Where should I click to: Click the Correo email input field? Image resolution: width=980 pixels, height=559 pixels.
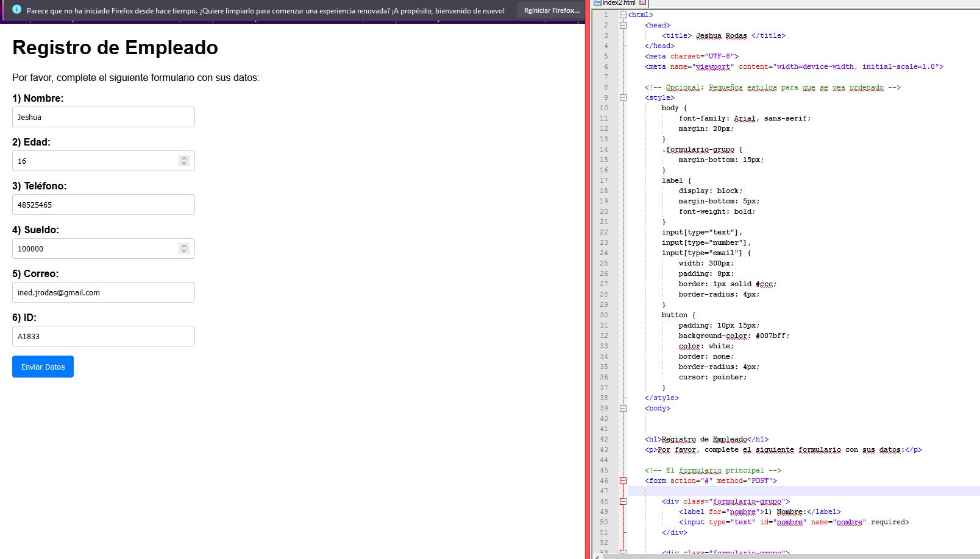tap(104, 292)
